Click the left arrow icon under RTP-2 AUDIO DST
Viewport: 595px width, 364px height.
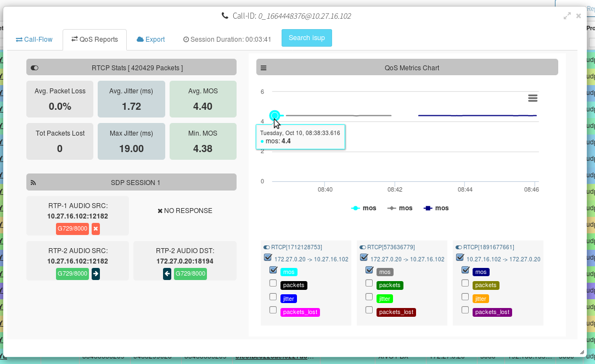[167, 273]
